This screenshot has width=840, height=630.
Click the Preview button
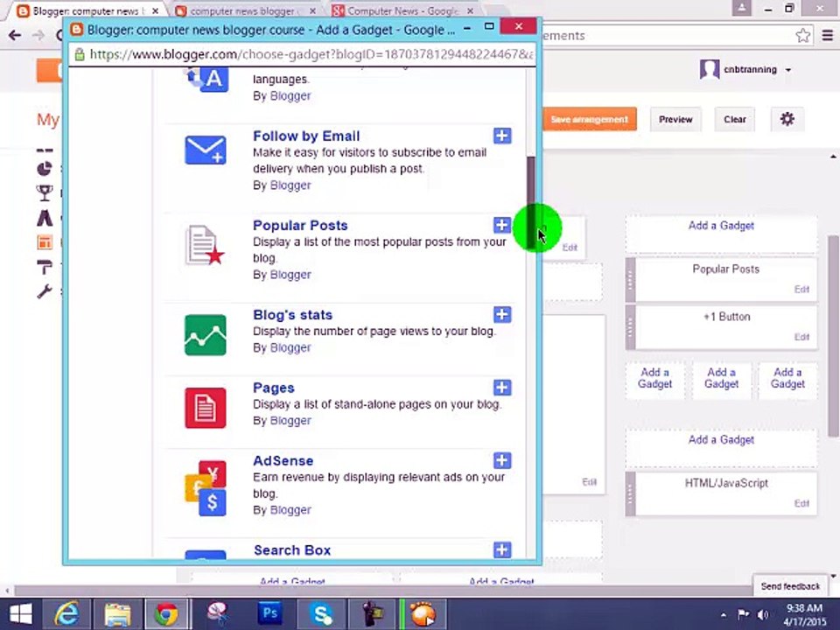675,120
